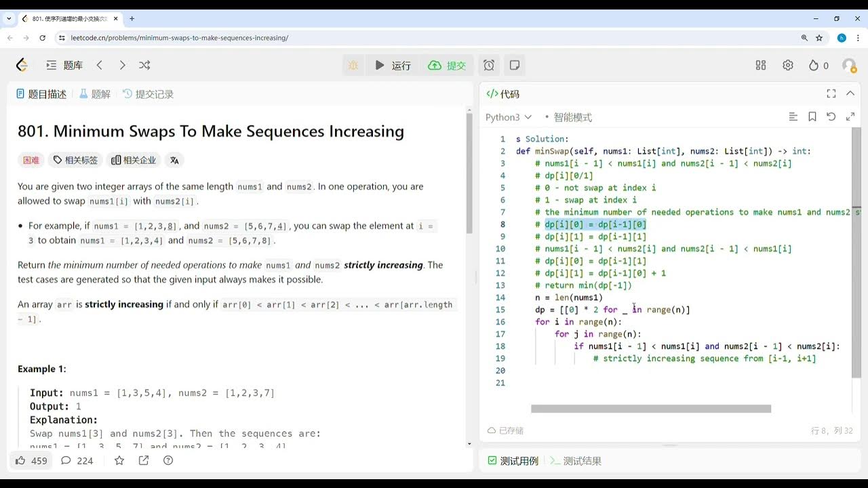Reload the browser page

click(43, 38)
